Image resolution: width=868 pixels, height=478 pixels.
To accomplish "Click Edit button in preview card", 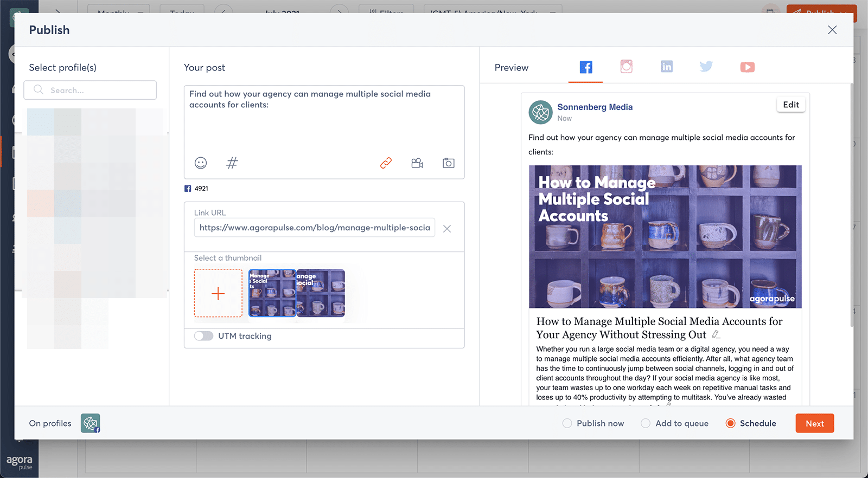I will (791, 105).
